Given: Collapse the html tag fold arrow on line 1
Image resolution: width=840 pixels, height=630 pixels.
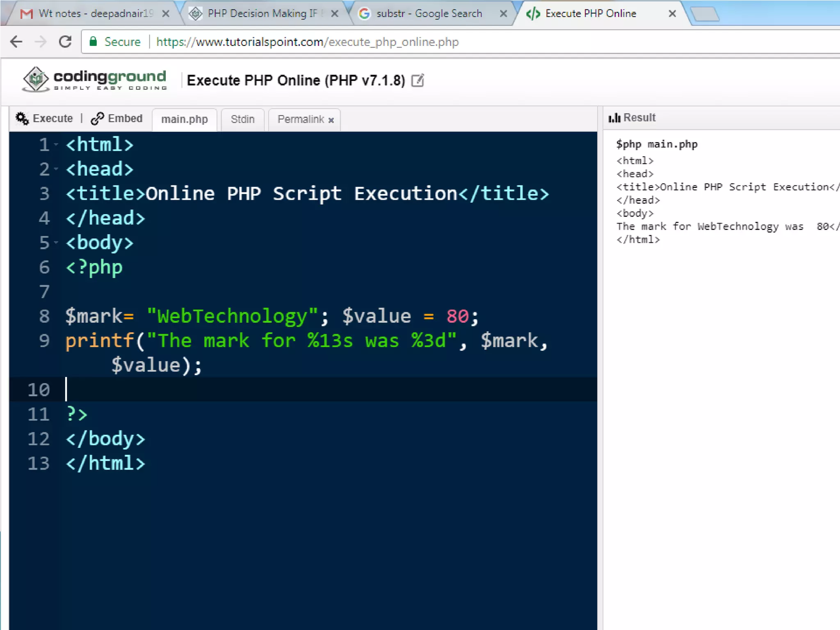Looking at the screenshot, I should [56, 144].
